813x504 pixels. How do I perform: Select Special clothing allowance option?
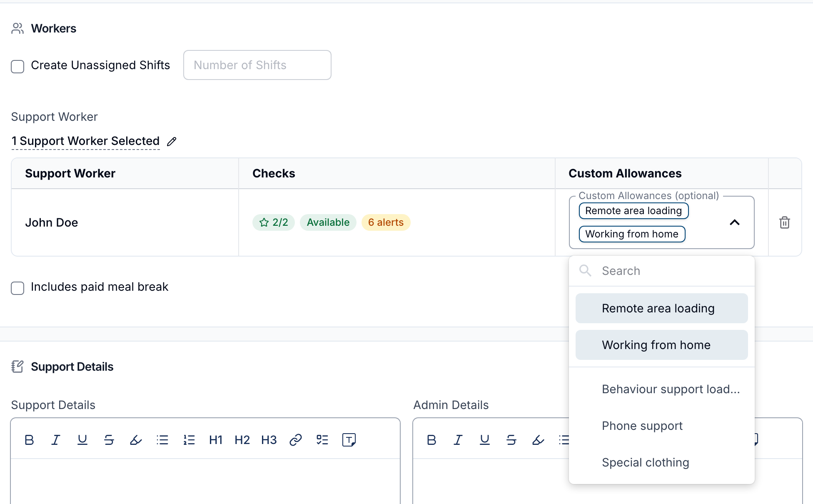661,462
